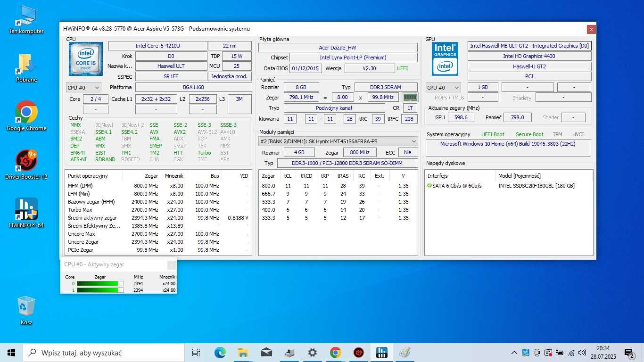Open Paint from the taskbar
Viewport: 644px width, 362px height.
[x=405, y=353]
